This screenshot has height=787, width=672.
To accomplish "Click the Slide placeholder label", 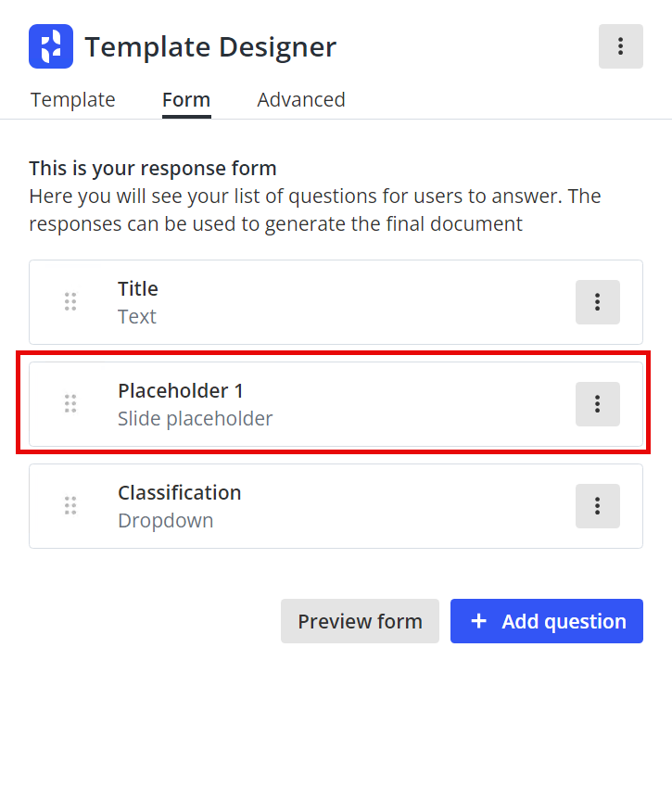I will tap(195, 419).
